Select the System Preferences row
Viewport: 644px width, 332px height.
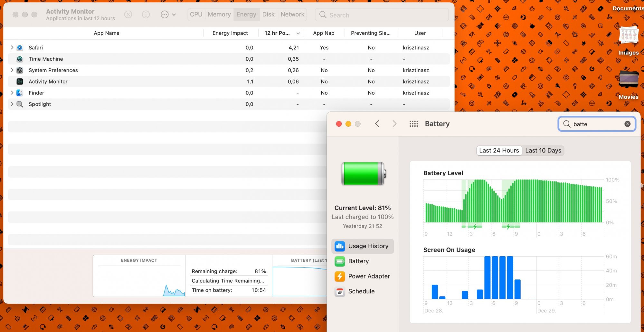click(229, 70)
